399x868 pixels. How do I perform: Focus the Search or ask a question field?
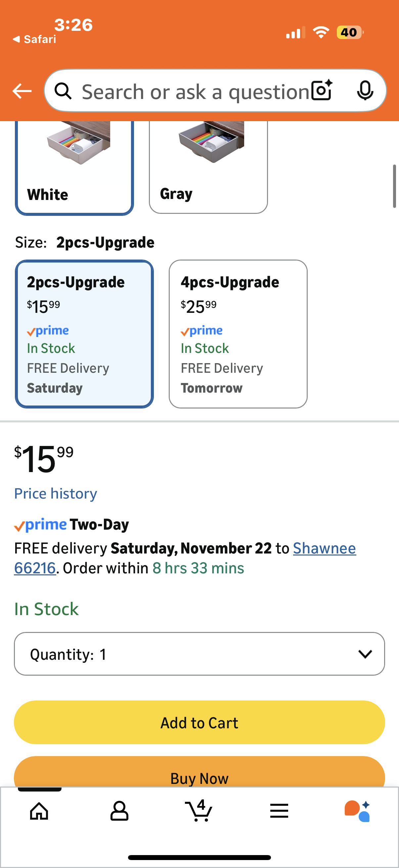point(195,92)
